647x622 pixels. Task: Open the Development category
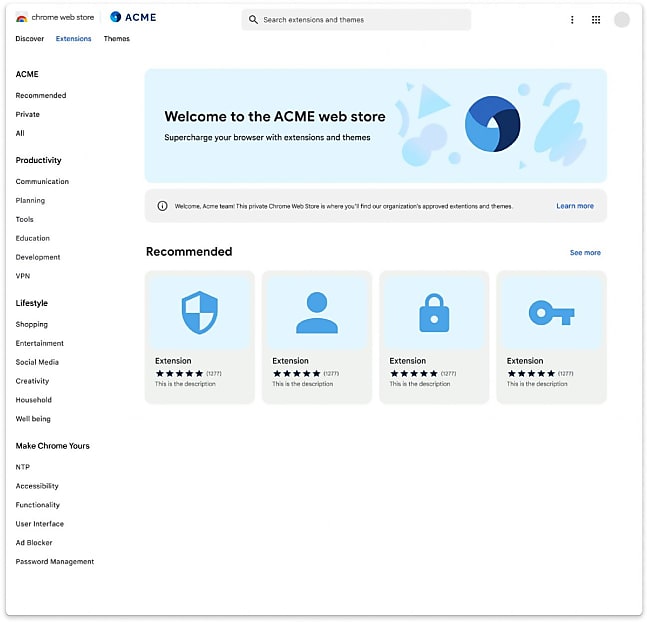coord(38,257)
